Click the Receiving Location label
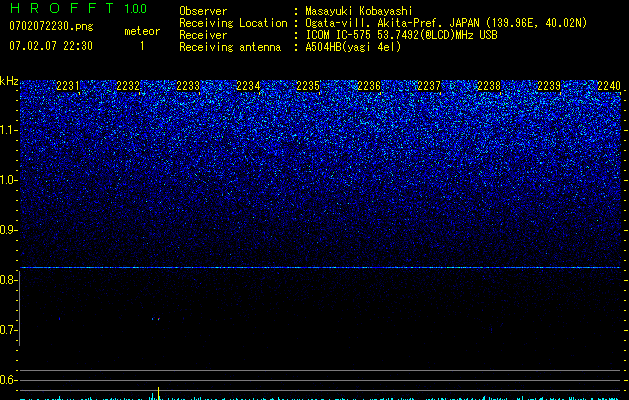Viewport: 629px width, 400px height. 233,23
